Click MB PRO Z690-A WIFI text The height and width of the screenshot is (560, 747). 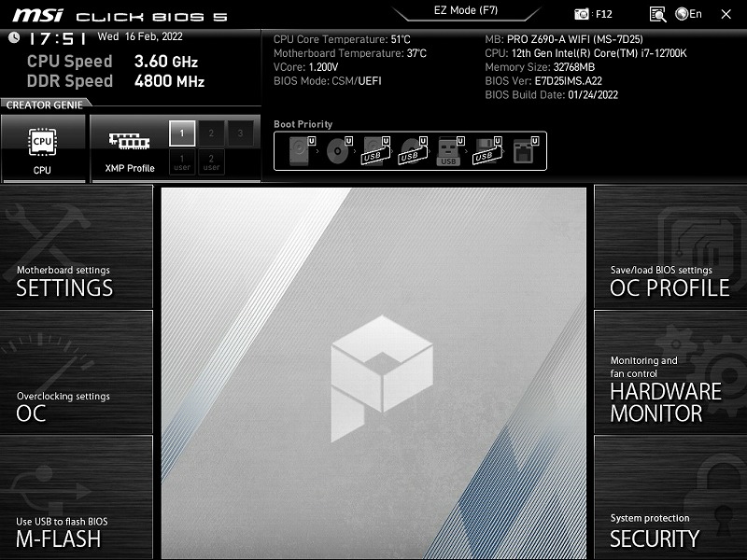click(x=564, y=39)
